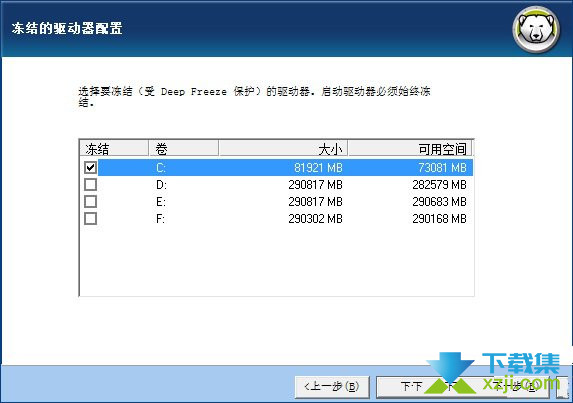Screen dimensions: 573x403
Task: Click the Deep Freeze polar bear logo
Action: 536,29
